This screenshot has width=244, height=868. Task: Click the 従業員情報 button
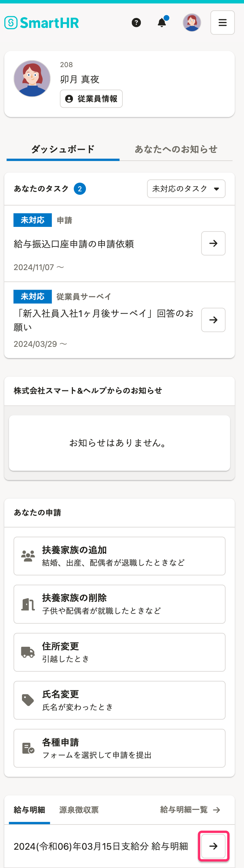click(91, 99)
